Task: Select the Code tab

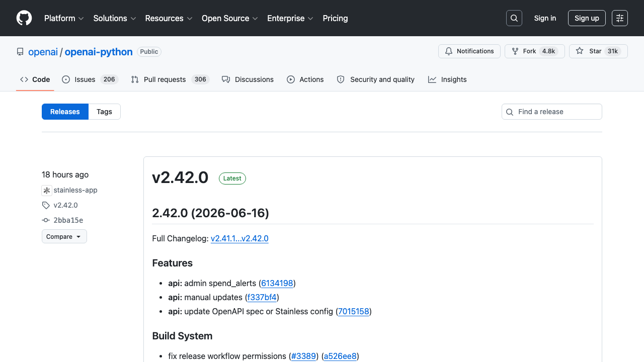Action: 35,79
